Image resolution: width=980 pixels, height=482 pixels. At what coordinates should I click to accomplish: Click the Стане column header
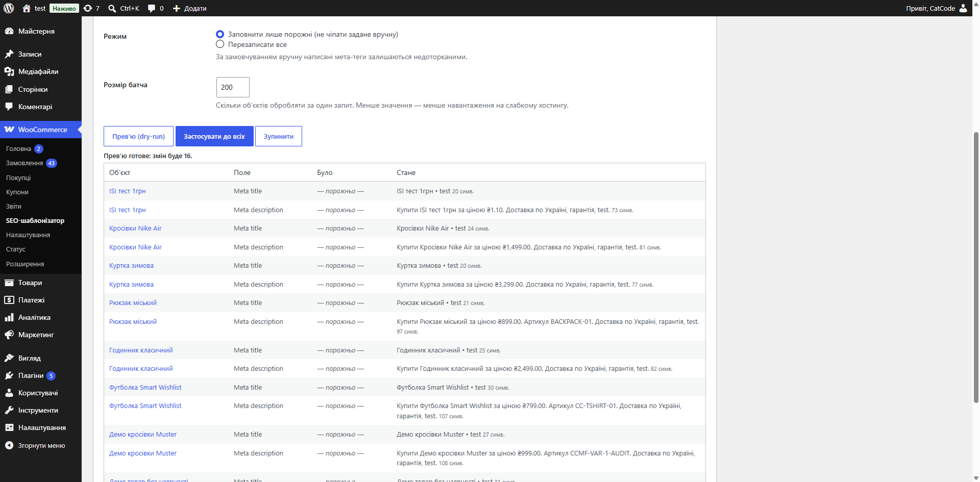click(406, 172)
